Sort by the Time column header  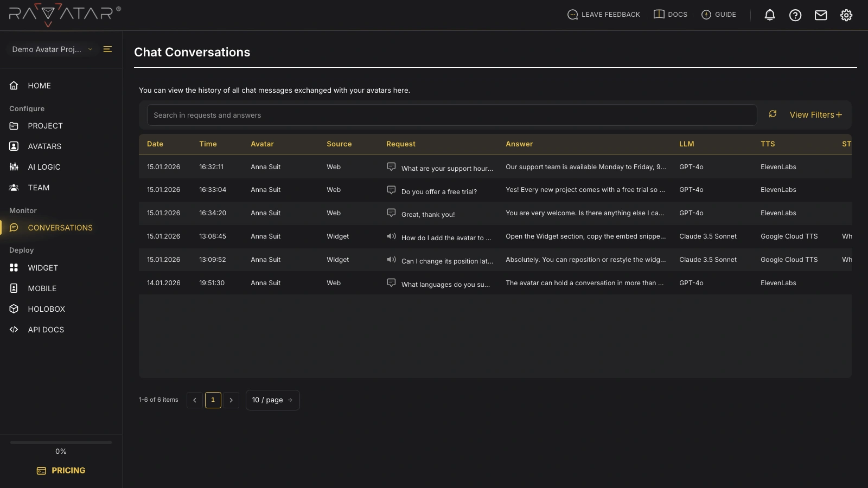(208, 144)
